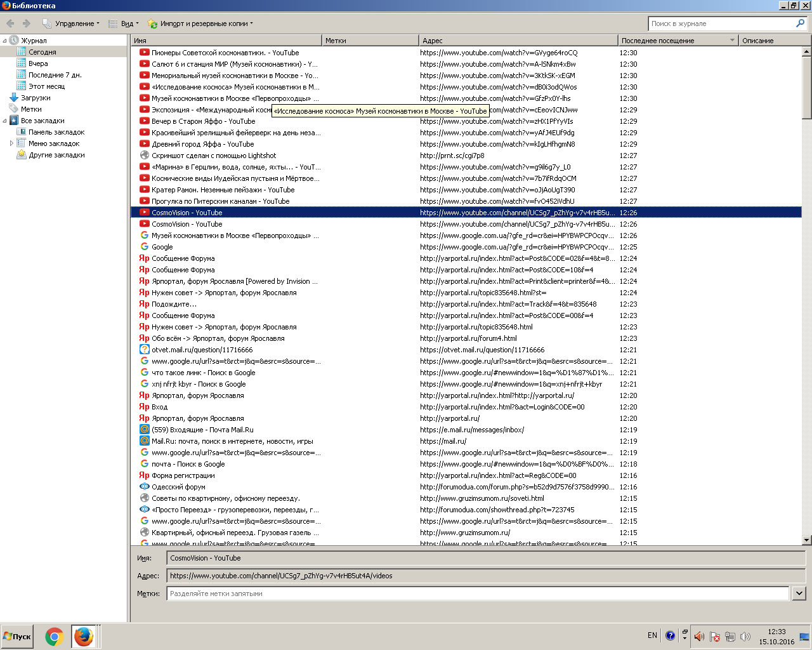Collapse the Журнал tree node
Viewport: 812px width, 650px height.
(4, 41)
